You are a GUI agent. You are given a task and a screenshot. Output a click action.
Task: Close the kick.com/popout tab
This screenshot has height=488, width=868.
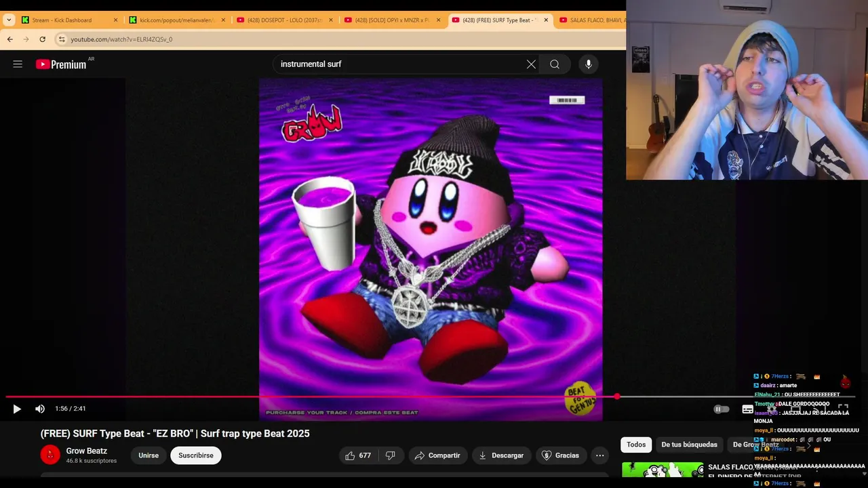(223, 20)
